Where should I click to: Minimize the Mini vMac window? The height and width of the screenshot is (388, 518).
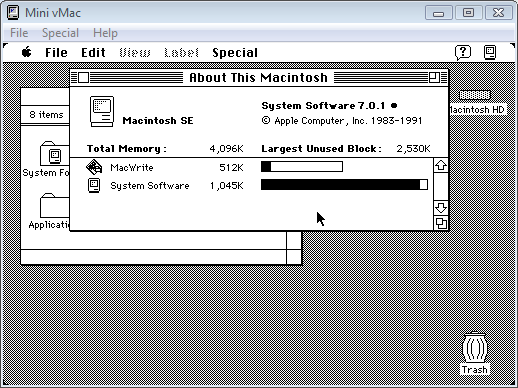tap(439, 13)
